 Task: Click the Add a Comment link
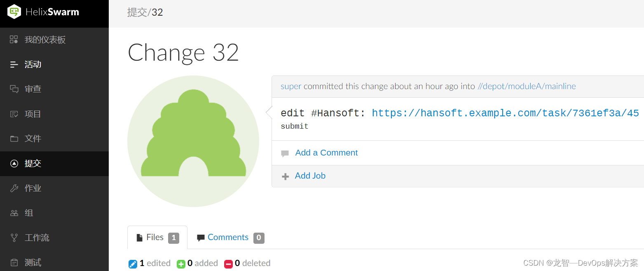(326, 153)
